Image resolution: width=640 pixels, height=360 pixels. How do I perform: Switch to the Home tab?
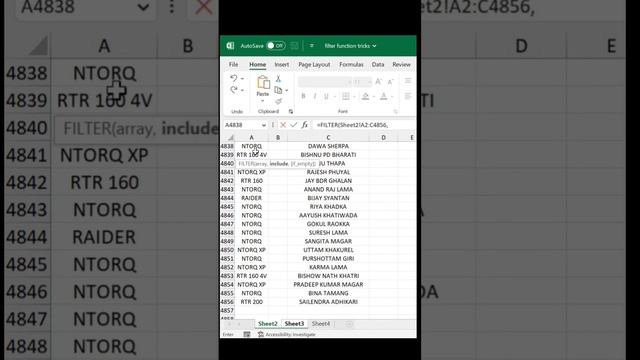click(258, 64)
